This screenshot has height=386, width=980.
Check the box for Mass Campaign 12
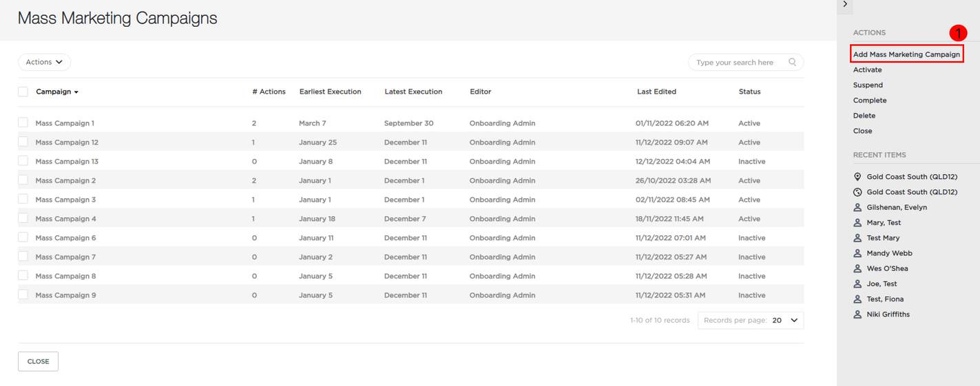point(23,142)
